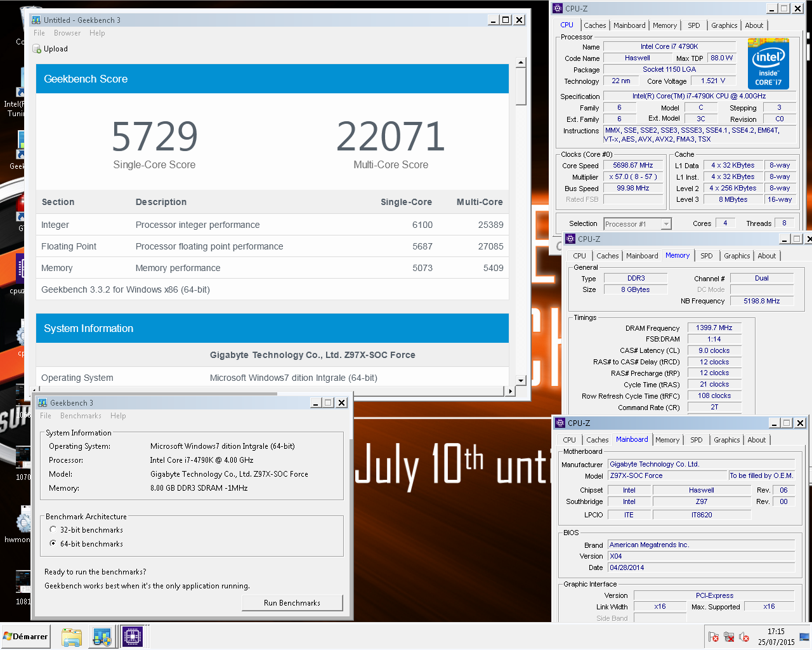Screen dimensions: 812x650
Task: Open the Démarrer start menu
Action: pos(25,637)
